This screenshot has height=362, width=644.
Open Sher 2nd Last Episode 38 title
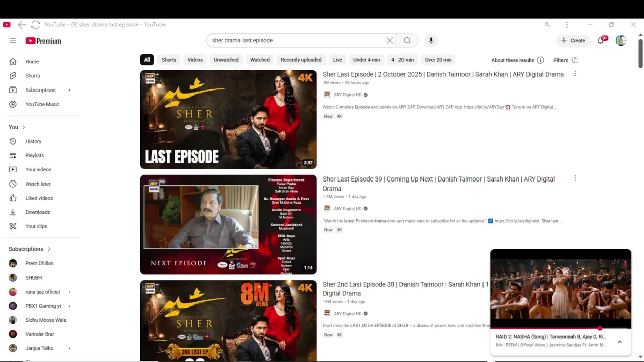(406, 289)
